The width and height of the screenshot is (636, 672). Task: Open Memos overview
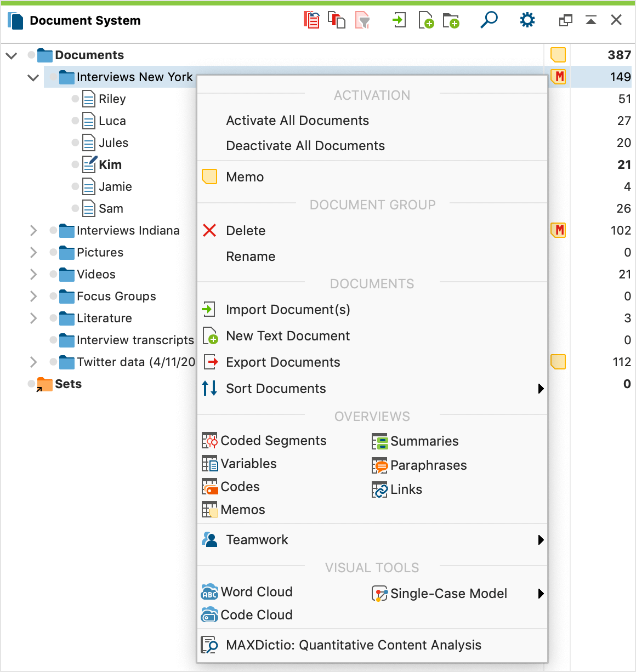(x=234, y=510)
